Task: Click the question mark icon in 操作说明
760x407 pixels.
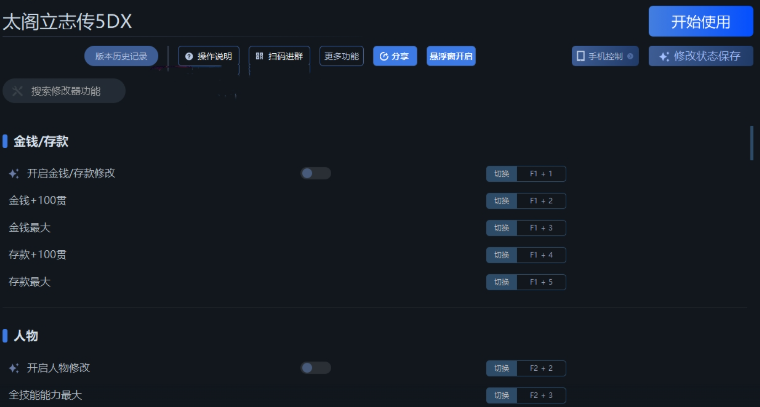Action: pyautogui.click(x=189, y=56)
